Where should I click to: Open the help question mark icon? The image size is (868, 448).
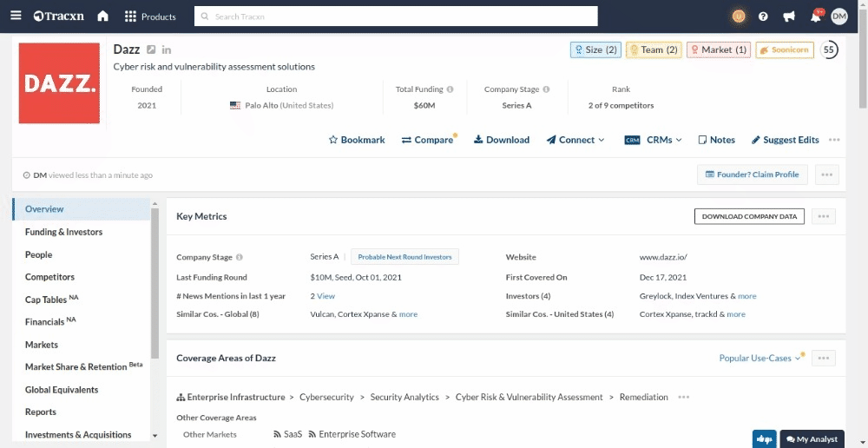point(763,16)
